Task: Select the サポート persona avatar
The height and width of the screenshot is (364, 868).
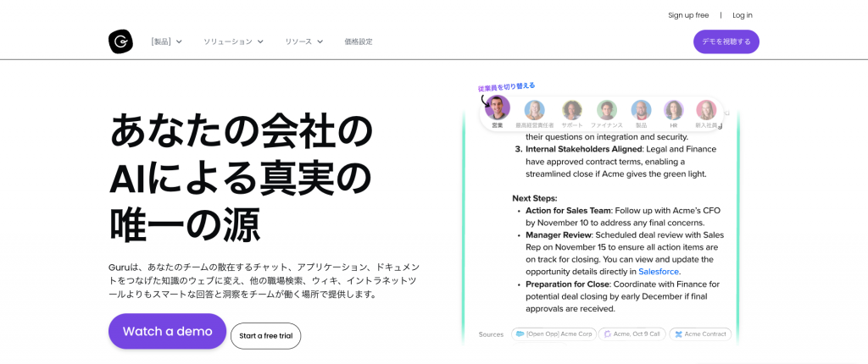Action: click(572, 110)
